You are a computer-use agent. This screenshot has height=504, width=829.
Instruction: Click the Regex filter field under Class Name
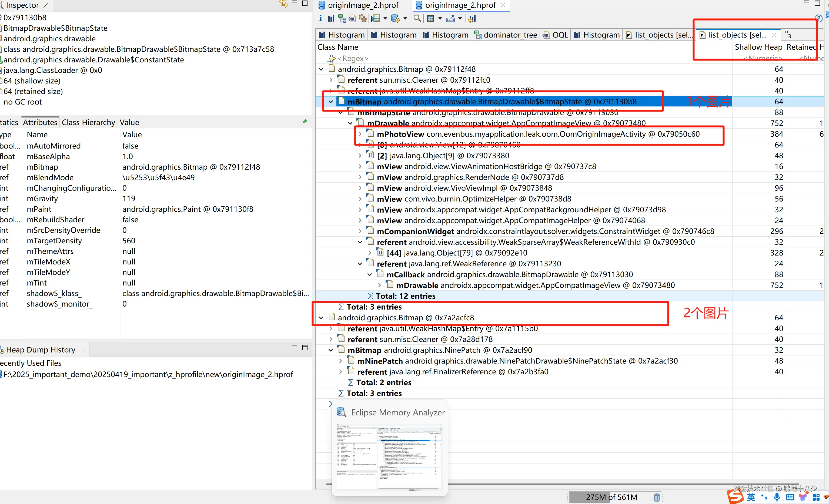tap(353, 59)
